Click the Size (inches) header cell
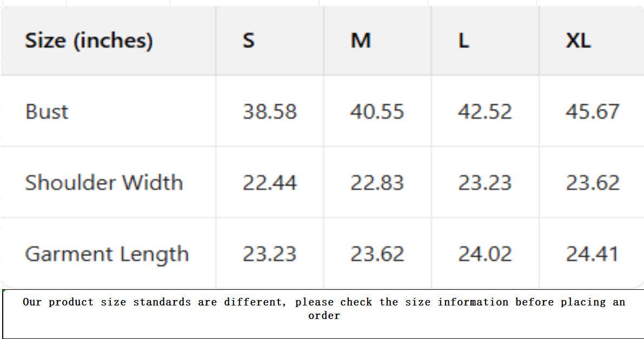This screenshot has height=339, width=644. [89, 41]
